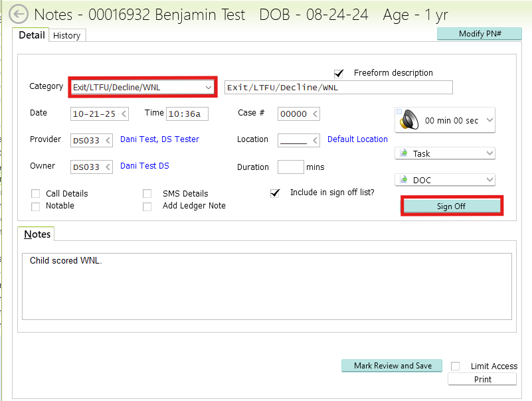Click into the Duration mins field
This screenshot has width=532, height=401.
tap(290, 167)
